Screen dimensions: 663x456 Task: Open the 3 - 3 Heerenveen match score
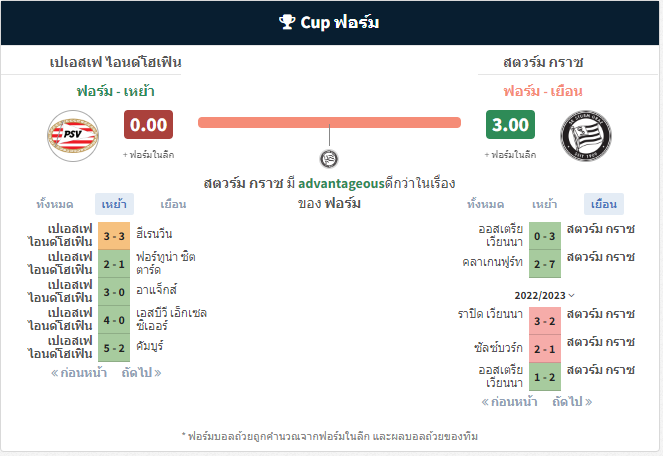pyautogui.click(x=114, y=236)
